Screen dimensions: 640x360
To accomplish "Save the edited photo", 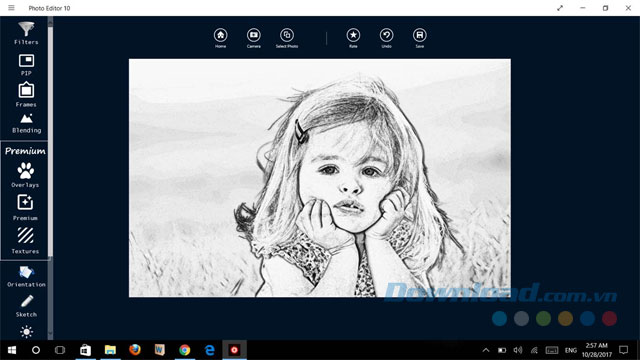I will (x=420, y=38).
